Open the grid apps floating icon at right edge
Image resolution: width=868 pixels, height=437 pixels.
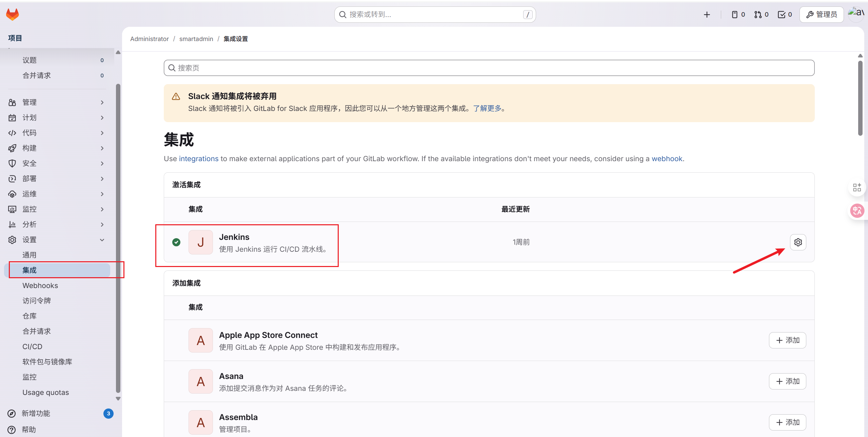(x=857, y=187)
